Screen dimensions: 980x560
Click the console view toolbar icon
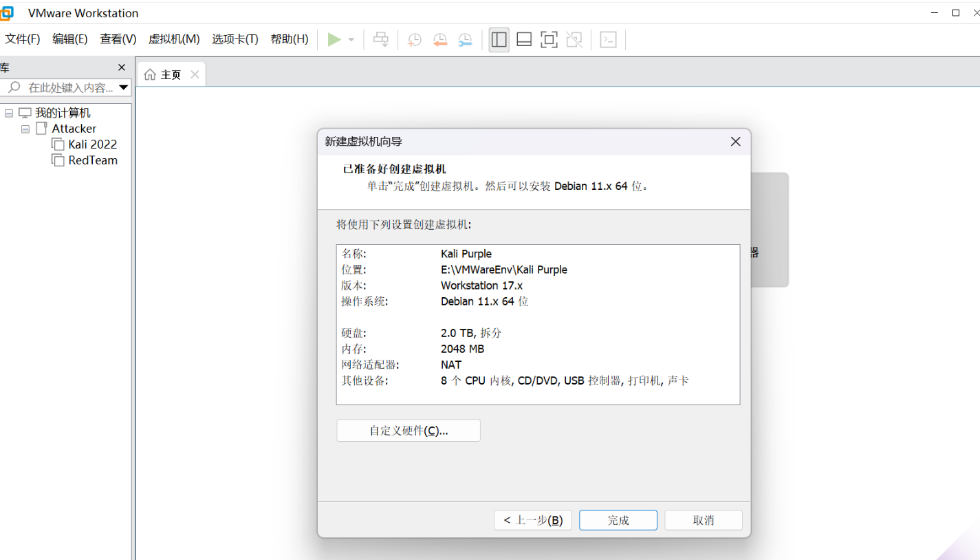608,40
